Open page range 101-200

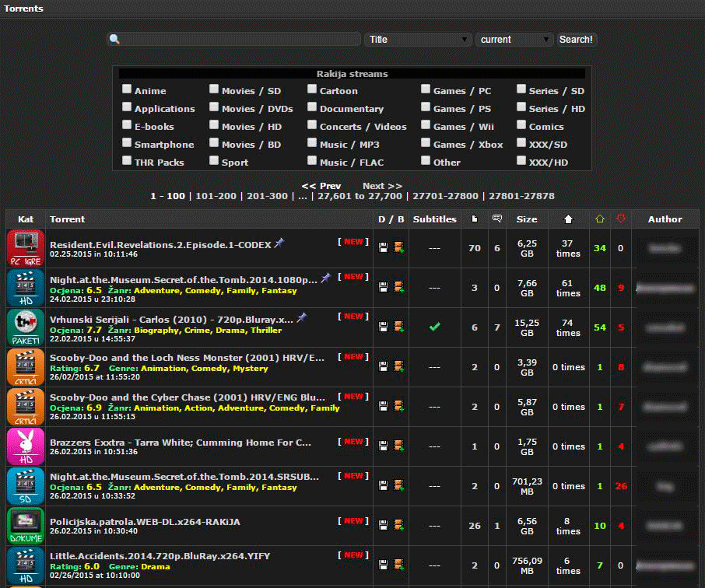[216, 196]
